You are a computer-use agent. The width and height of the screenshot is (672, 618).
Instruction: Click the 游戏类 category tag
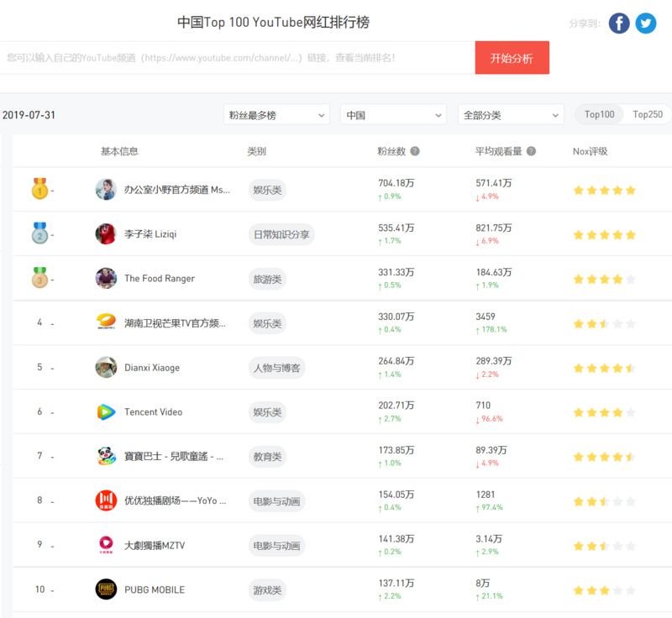click(267, 590)
